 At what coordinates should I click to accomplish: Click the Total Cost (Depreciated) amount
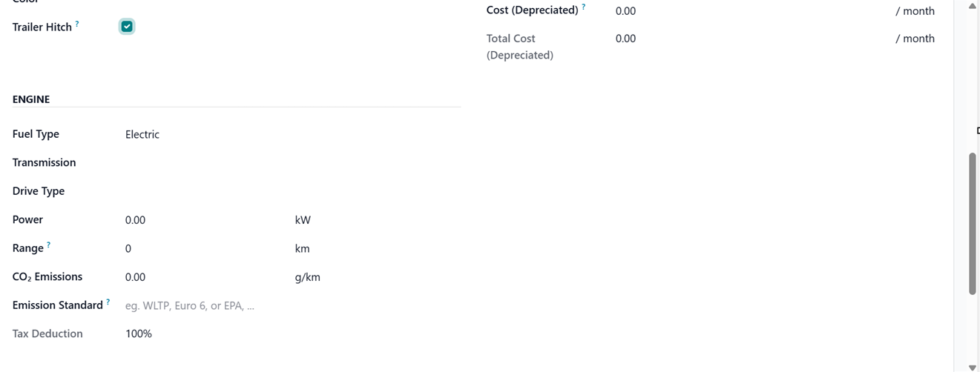[x=625, y=39]
